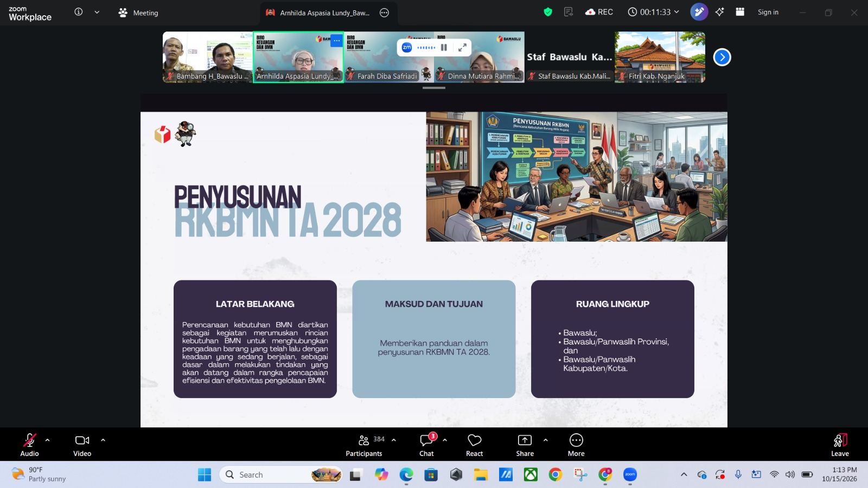
Task: Expand the audio options caret
Action: coord(48,440)
